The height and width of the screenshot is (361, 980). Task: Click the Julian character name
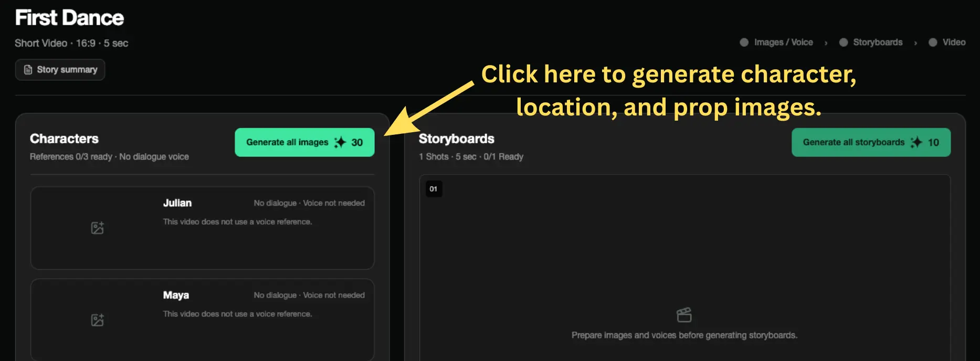pyautogui.click(x=177, y=203)
